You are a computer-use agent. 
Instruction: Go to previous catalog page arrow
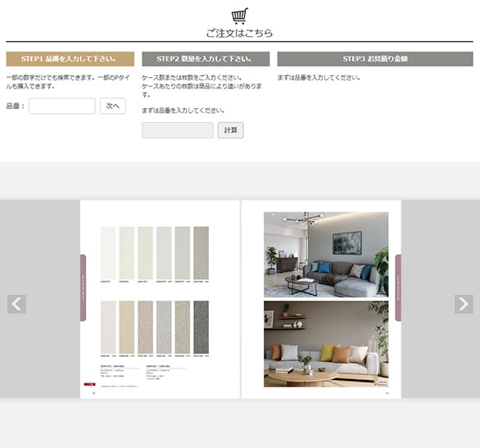(x=16, y=304)
